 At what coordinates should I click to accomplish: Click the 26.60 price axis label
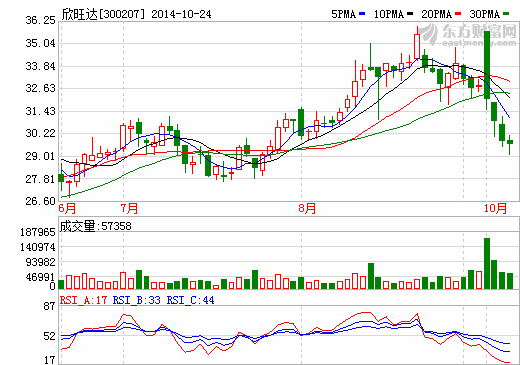coord(41,201)
